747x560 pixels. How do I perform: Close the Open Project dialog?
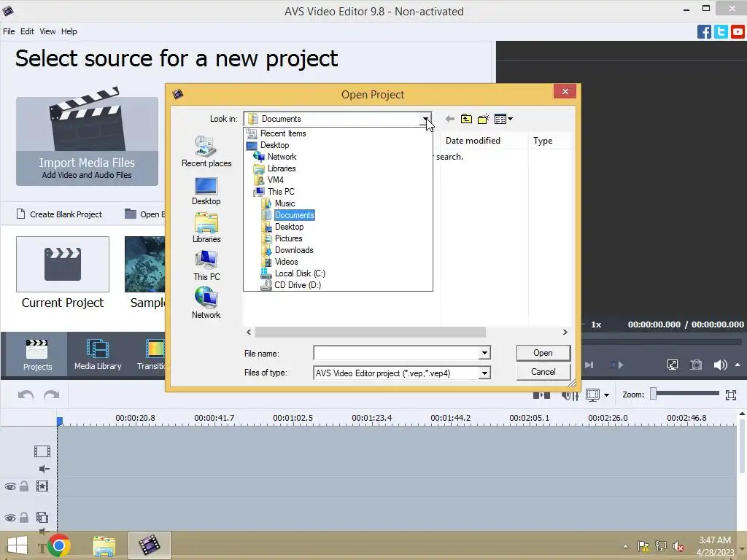(565, 91)
